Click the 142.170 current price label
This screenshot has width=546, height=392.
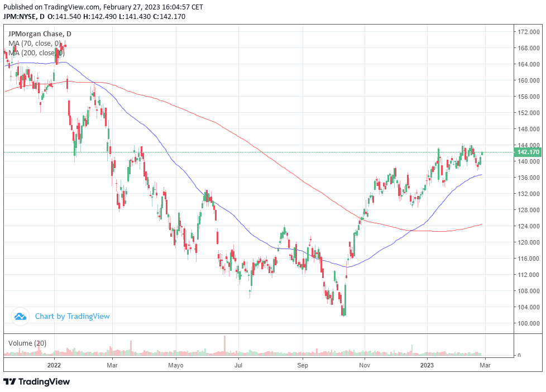[528, 152]
